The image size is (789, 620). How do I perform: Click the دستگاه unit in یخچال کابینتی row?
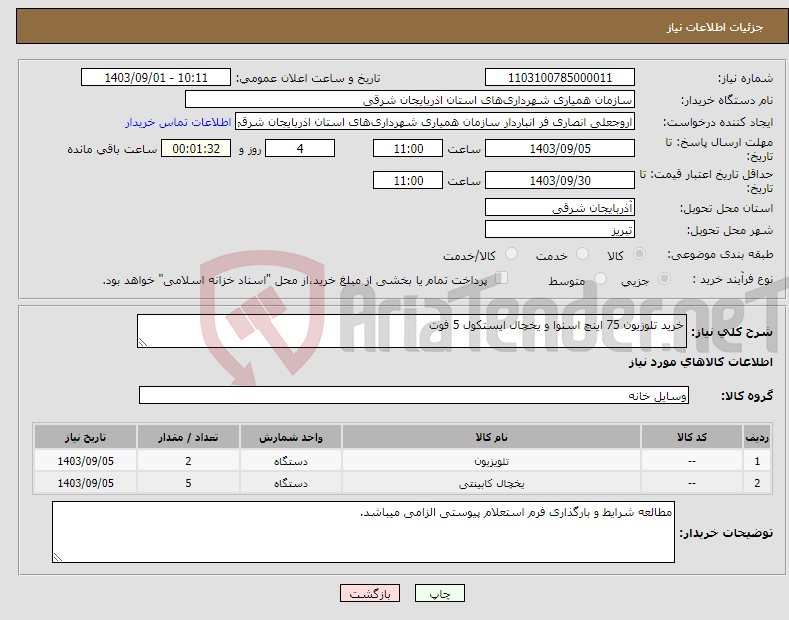point(291,483)
